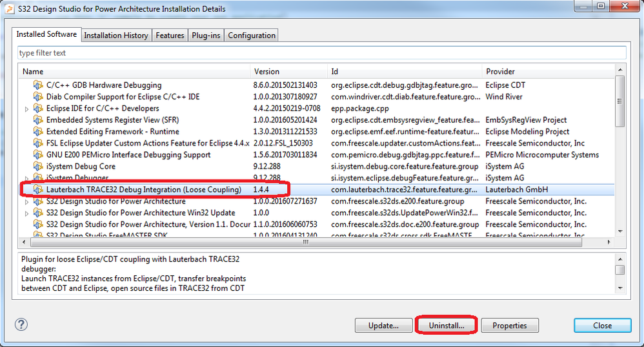Click provider Wind River cell
644x347 pixels.
(504, 97)
